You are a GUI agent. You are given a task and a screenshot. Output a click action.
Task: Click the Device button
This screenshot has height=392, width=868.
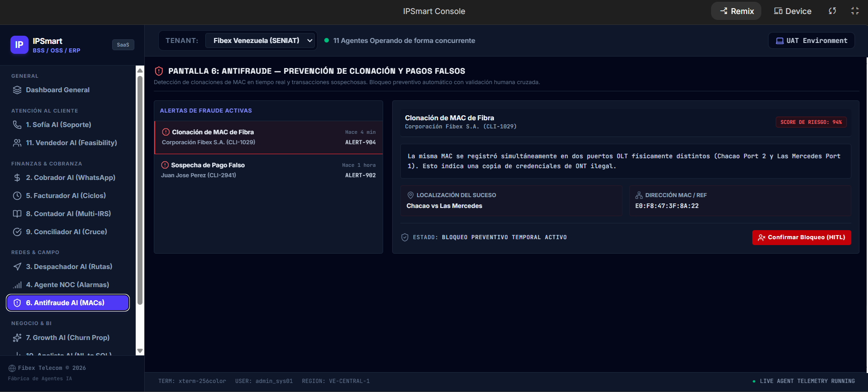click(792, 11)
